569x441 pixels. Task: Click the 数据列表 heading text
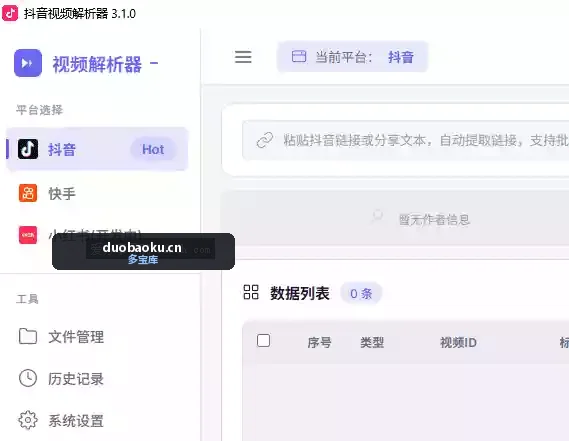coord(300,293)
